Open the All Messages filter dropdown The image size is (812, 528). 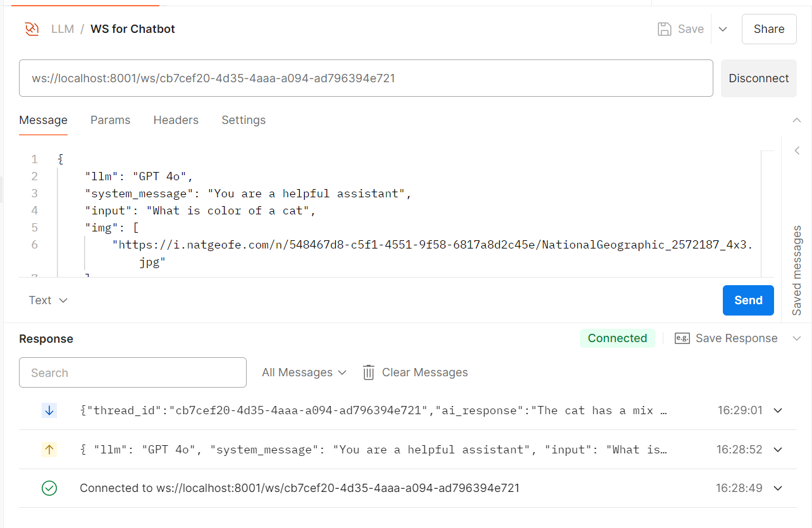[x=304, y=372]
